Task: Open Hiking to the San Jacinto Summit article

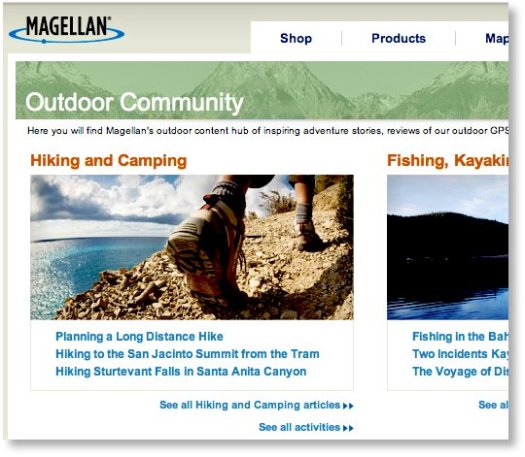Action: coord(188,354)
